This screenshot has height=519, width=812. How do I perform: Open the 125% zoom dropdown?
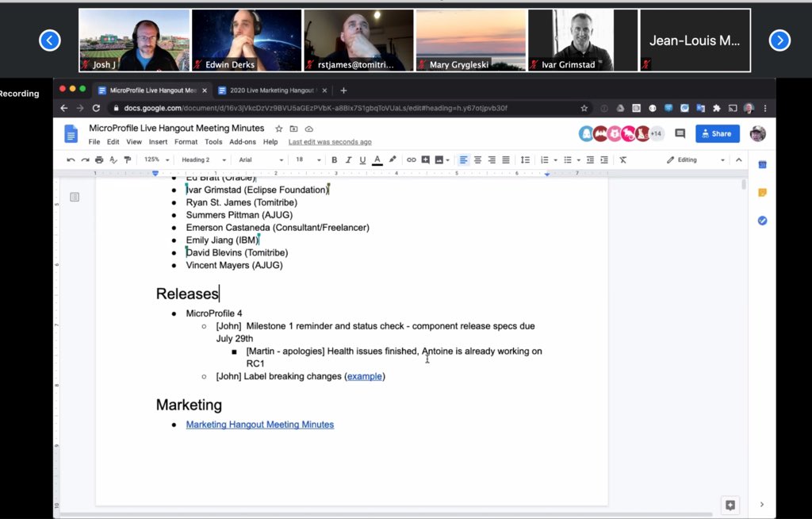point(156,160)
